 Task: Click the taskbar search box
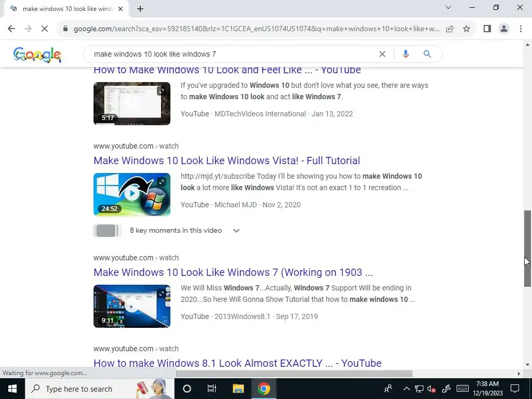[100, 389]
